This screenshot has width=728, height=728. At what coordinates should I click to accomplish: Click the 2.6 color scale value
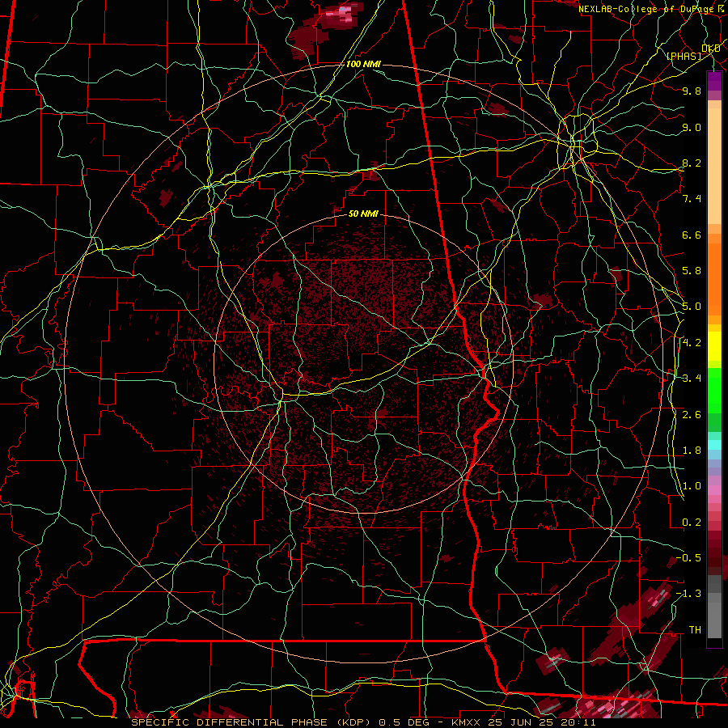(x=692, y=415)
